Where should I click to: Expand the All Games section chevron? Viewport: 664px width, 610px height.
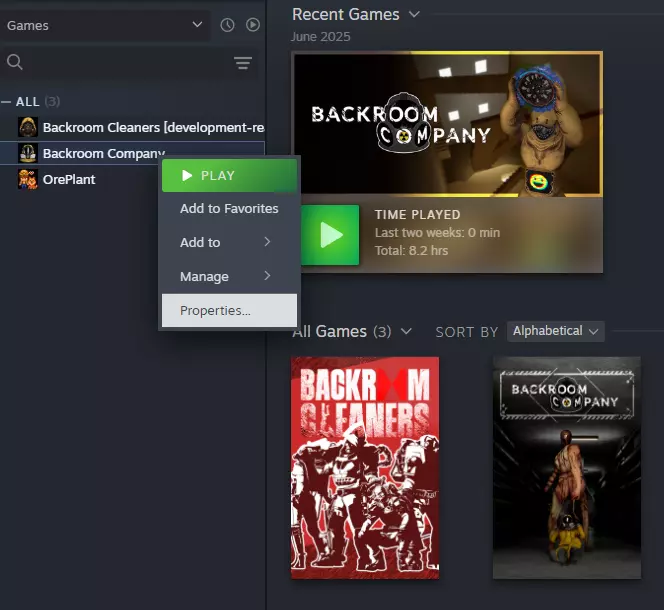point(406,331)
